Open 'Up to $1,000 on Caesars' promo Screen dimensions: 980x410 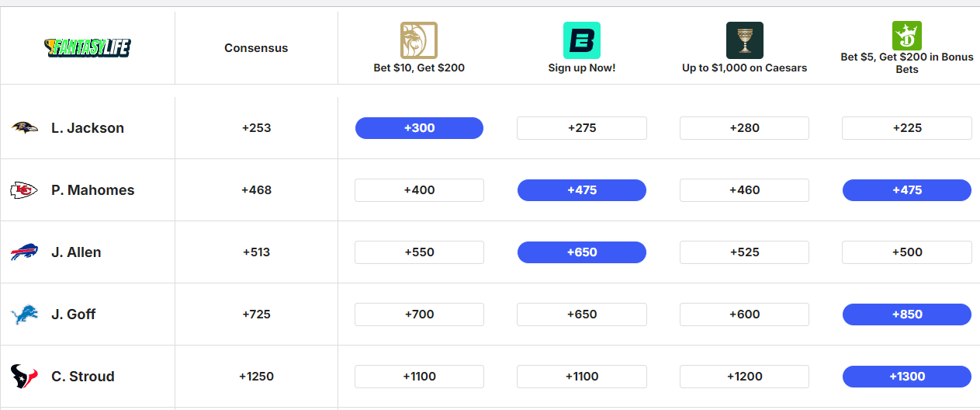[x=745, y=68]
